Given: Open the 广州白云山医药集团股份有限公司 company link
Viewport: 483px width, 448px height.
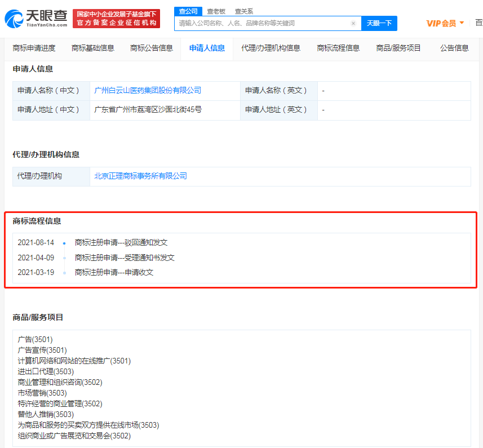Looking at the screenshot, I should [x=148, y=91].
